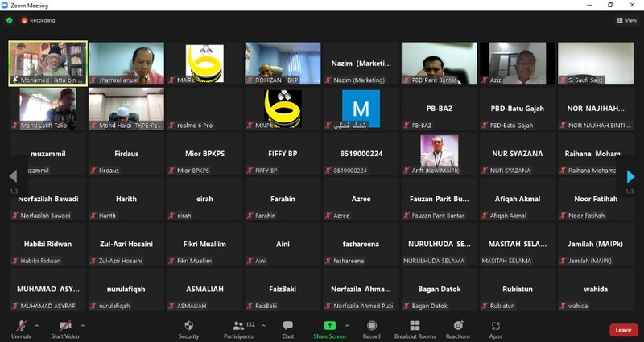Click muted mic icon beside shamsul anuar
Screen dimensions: 644x342
click(93, 80)
